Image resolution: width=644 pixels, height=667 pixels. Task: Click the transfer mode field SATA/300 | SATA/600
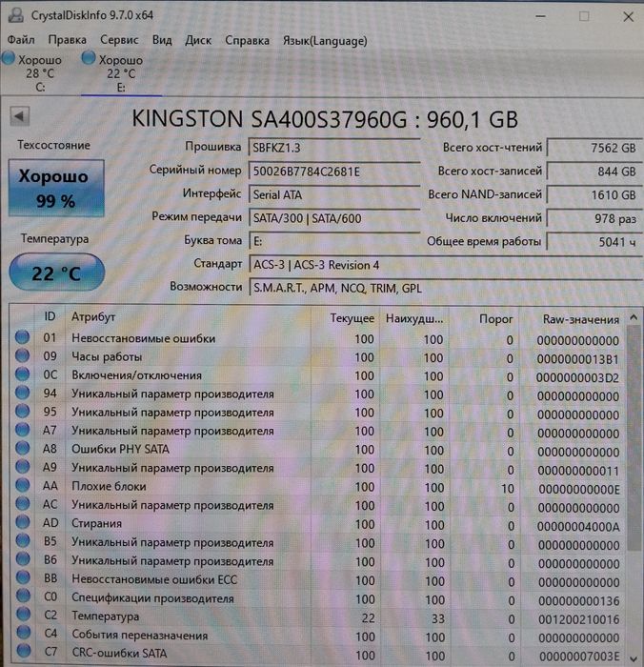tap(334, 218)
